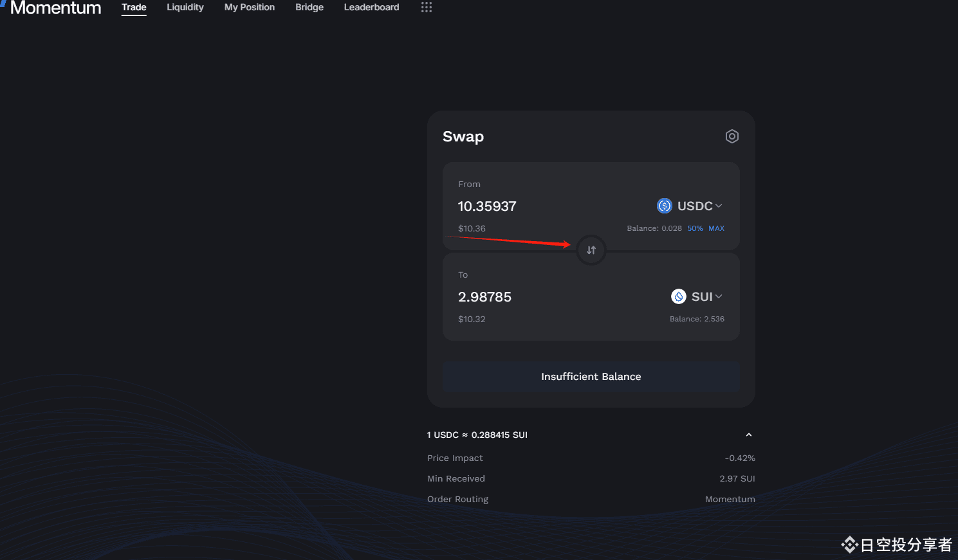
Task: Set amount to 50% of balance
Action: click(x=695, y=228)
